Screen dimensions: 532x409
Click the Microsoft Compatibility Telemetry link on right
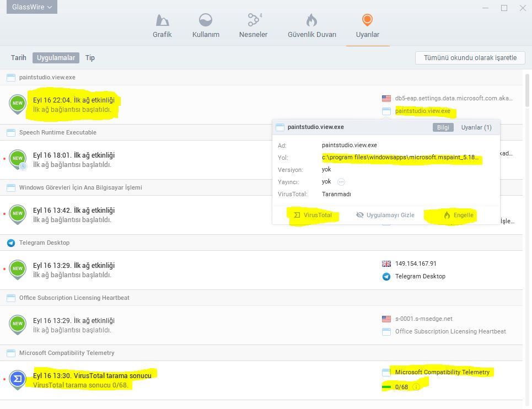point(442,372)
